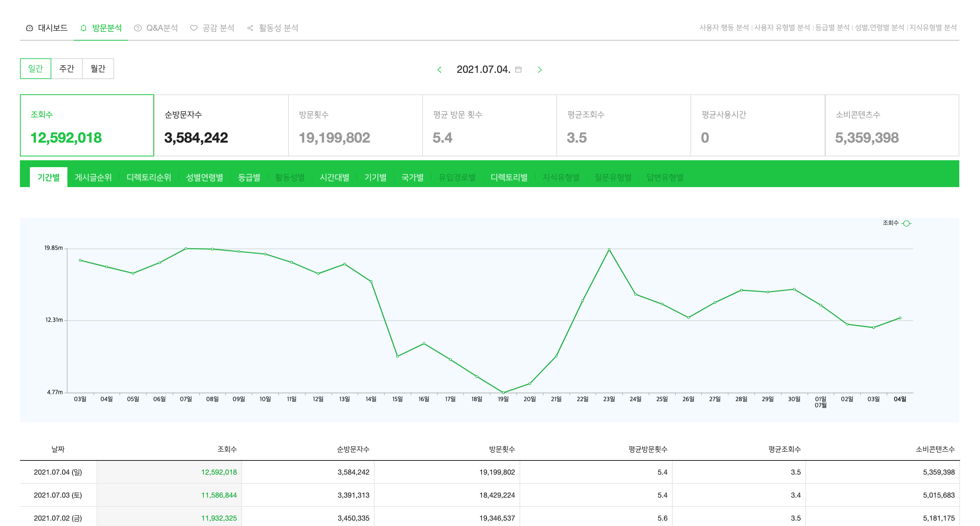Switch to 디렉토리별 sub-tab

[509, 178]
